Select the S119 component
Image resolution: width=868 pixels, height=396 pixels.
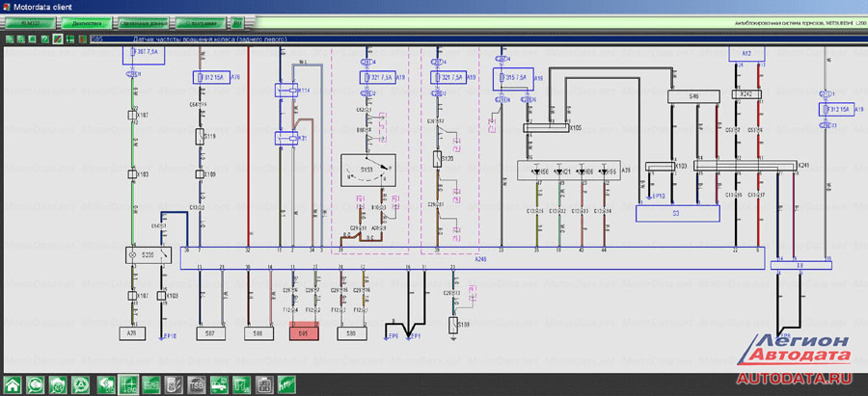[201, 136]
